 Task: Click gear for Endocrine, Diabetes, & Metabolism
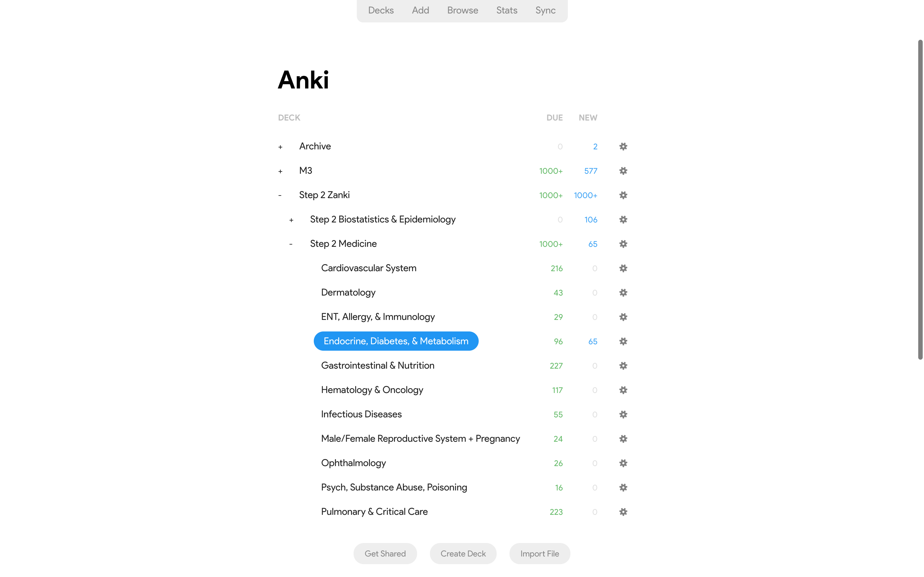pyautogui.click(x=623, y=341)
